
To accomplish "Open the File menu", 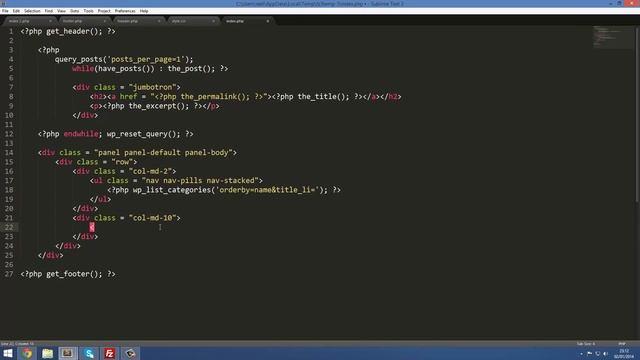I will tap(5, 11).
